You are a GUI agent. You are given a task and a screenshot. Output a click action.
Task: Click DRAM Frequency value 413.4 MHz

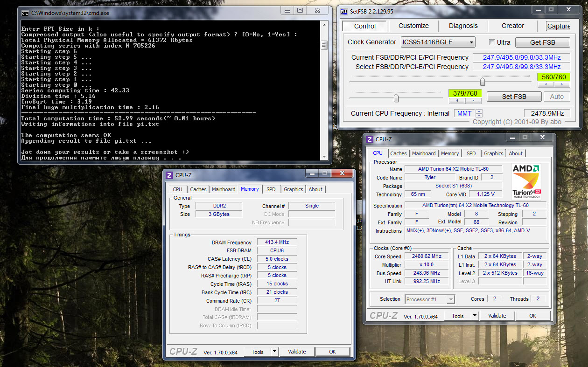[x=277, y=242]
